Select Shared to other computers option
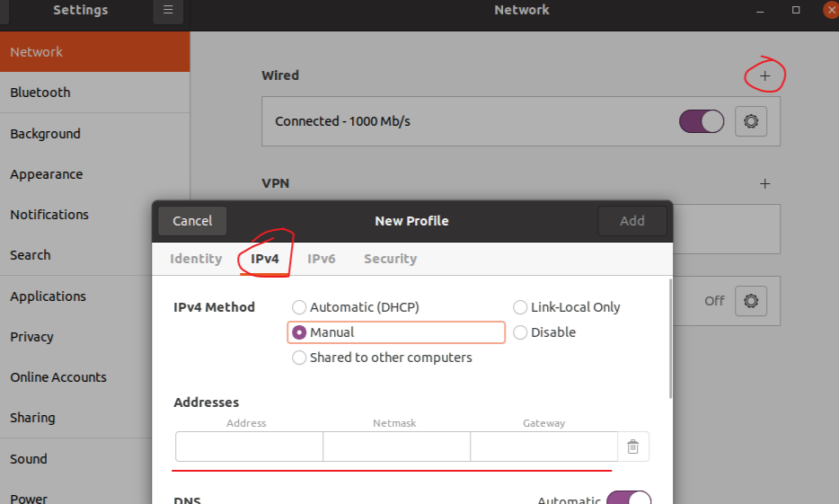Image resolution: width=839 pixels, height=504 pixels. tap(382, 358)
